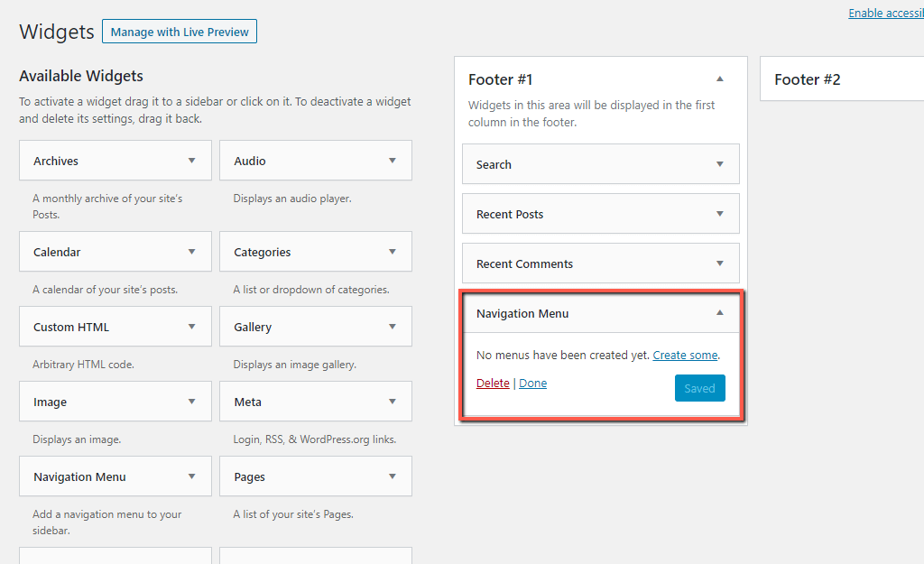This screenshot has height=564, width=924.
Task: Click Manage with Live Preview button
Action: [x=180, y=32]
